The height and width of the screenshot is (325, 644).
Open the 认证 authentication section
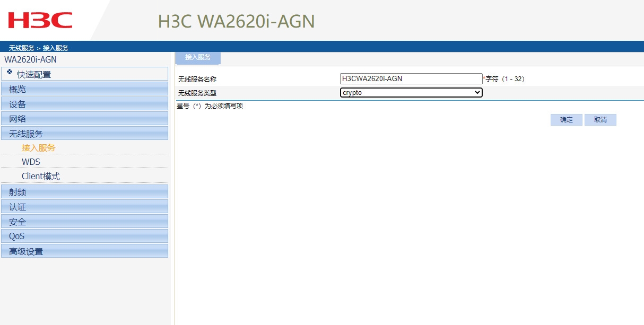click(18, 206)
